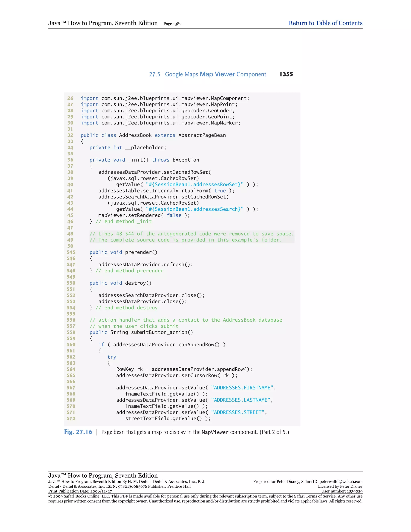Click the footer email peterwaltd@wokeh.com text
The width and height of the screenshot is (411, 532).
(341, 481)
